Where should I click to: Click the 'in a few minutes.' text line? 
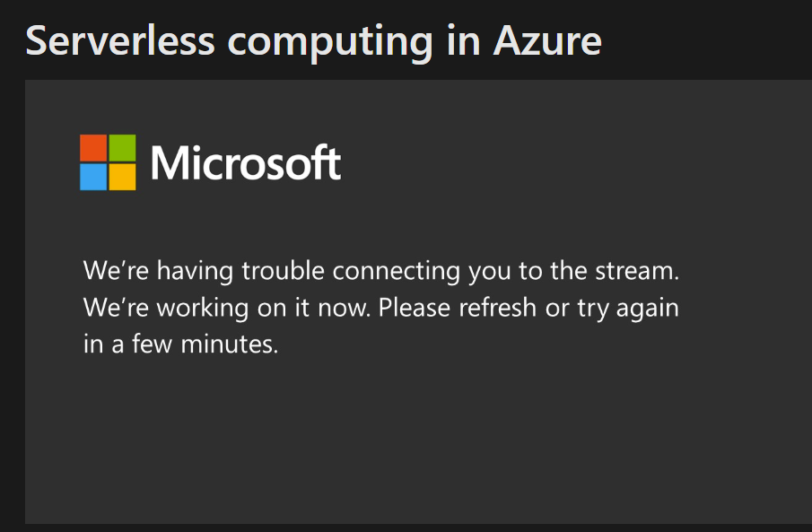coord(180,344)
